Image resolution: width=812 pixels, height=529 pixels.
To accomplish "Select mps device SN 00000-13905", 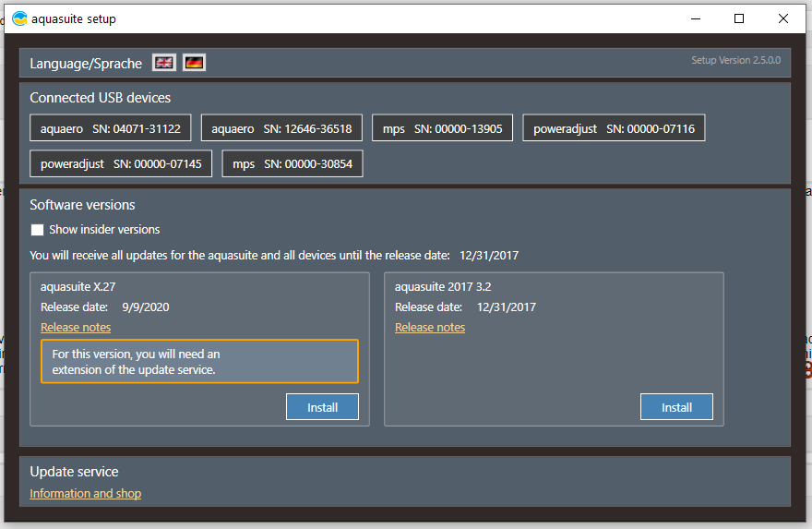I will pyautogui.click(x=443, y=128).
